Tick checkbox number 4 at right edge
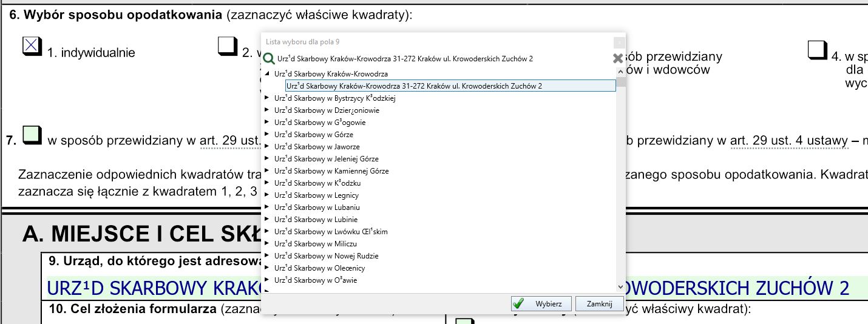868x324 pixels. (817, 50)
